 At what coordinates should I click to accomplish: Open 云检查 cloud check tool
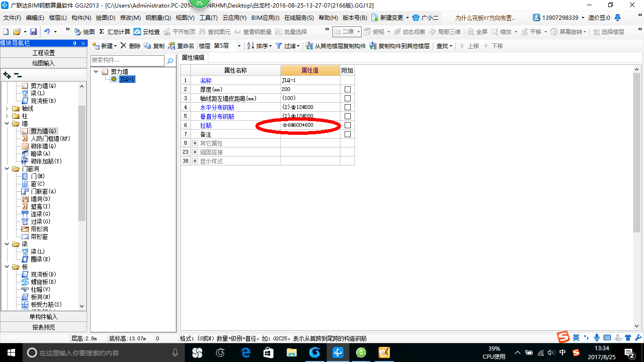137,32
